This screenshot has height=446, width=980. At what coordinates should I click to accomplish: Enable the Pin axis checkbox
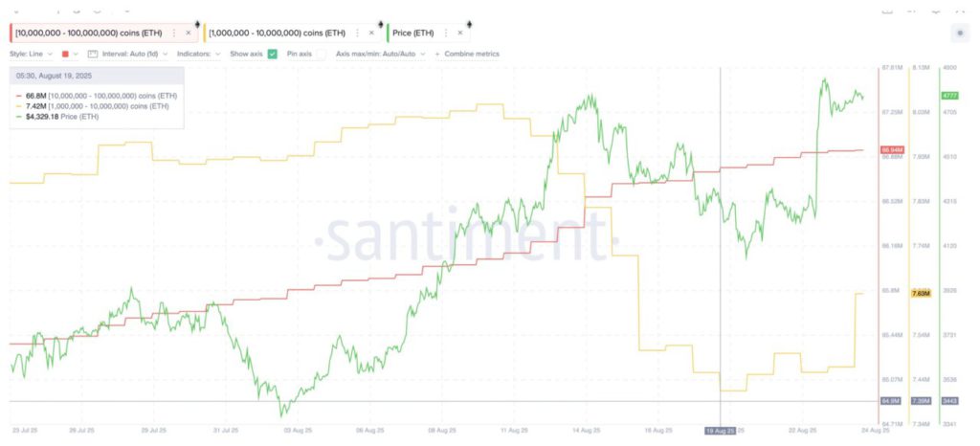tap(321, 54)
